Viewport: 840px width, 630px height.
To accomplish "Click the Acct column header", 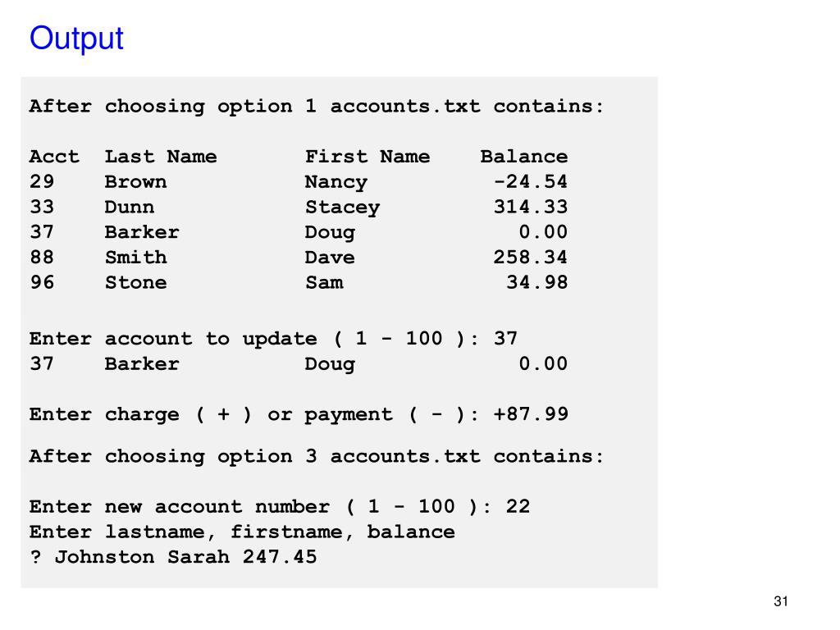I will 54,157.
